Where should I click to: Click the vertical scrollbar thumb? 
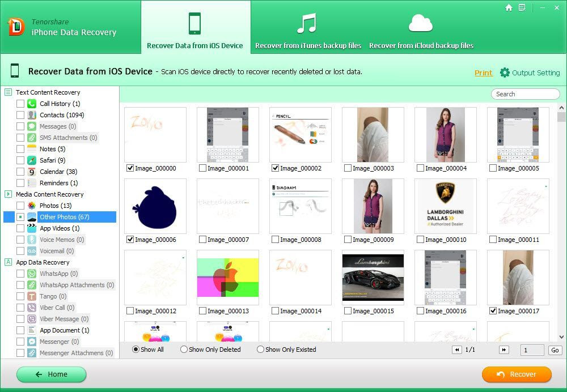[x=561, y=117]
